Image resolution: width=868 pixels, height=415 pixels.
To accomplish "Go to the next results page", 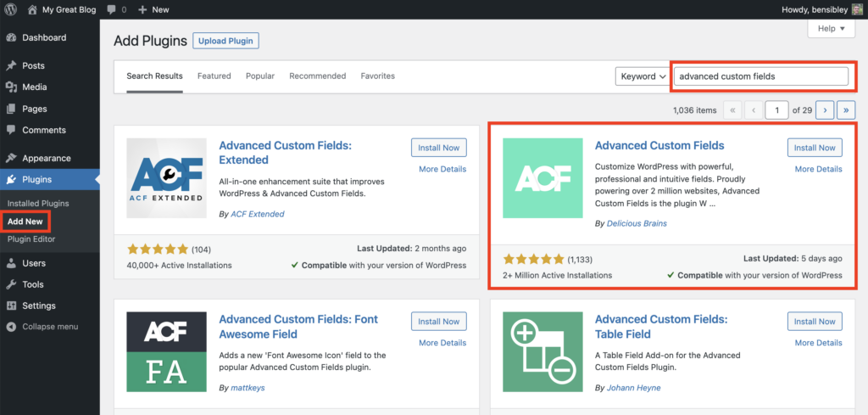I will tap(825, 110).
